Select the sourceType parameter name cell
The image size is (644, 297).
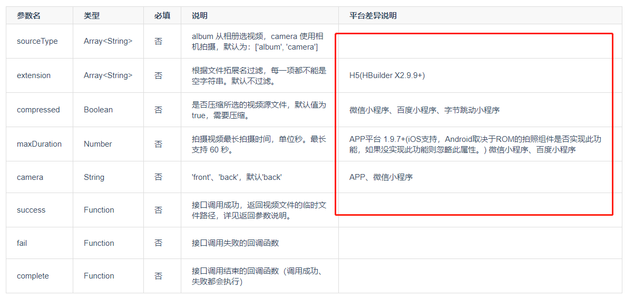point(37,41)
